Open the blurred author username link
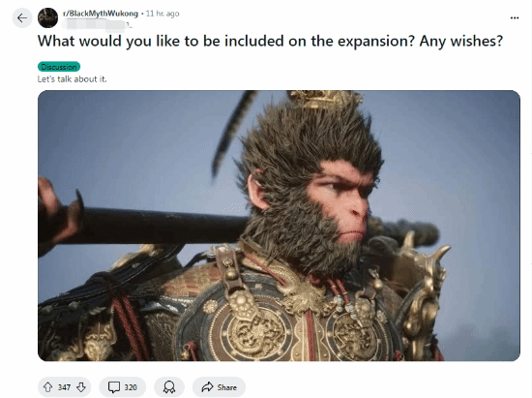 click(97, 24)
